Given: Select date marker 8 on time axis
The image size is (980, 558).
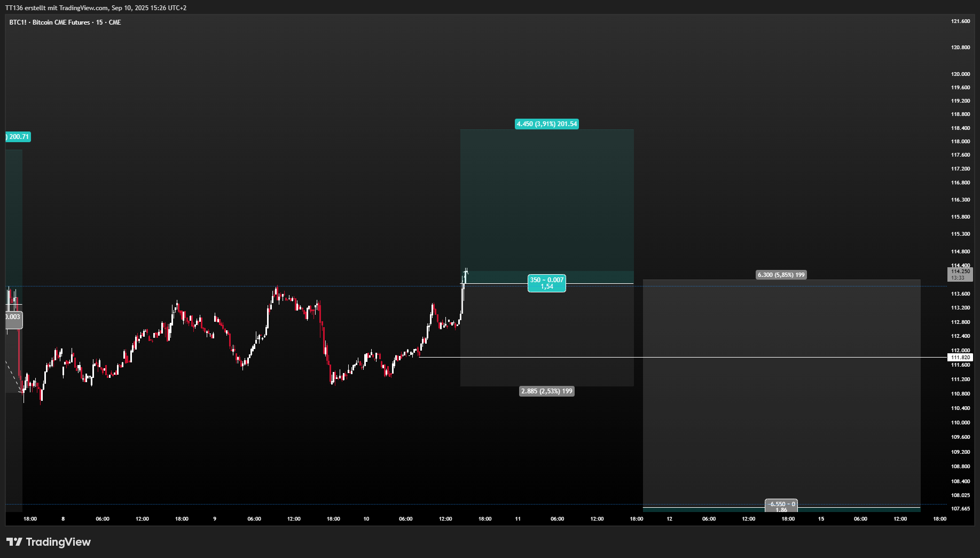Looking at the screenshot, I should pyautogui.click(x=63, y=519).
